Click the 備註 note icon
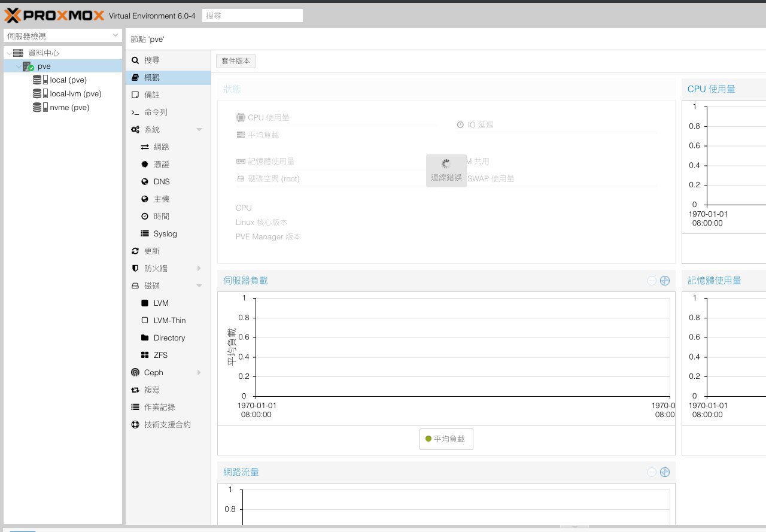766x532 pixels. 135,95
